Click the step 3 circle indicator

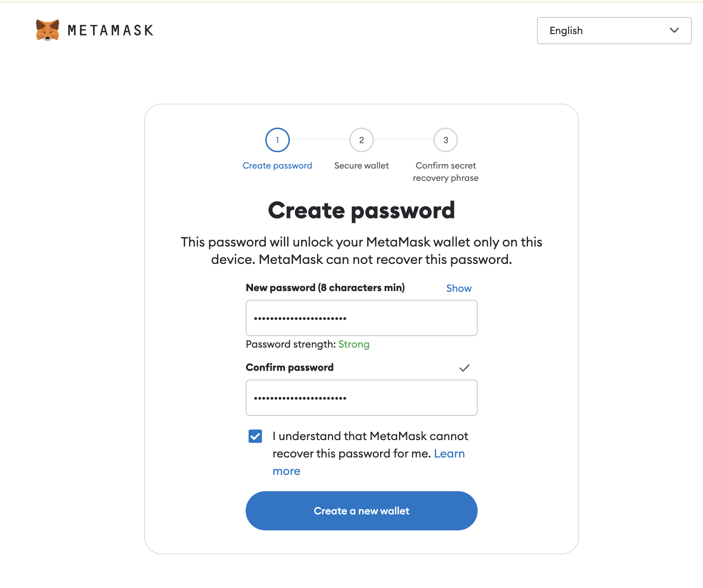pos(445,140)
